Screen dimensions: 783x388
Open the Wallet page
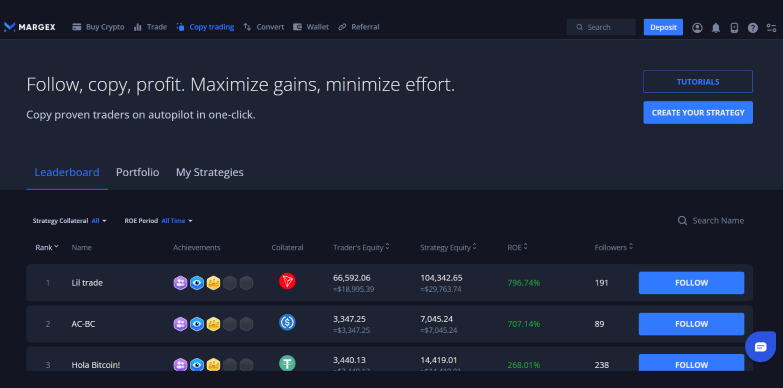[x=311, y=27]
